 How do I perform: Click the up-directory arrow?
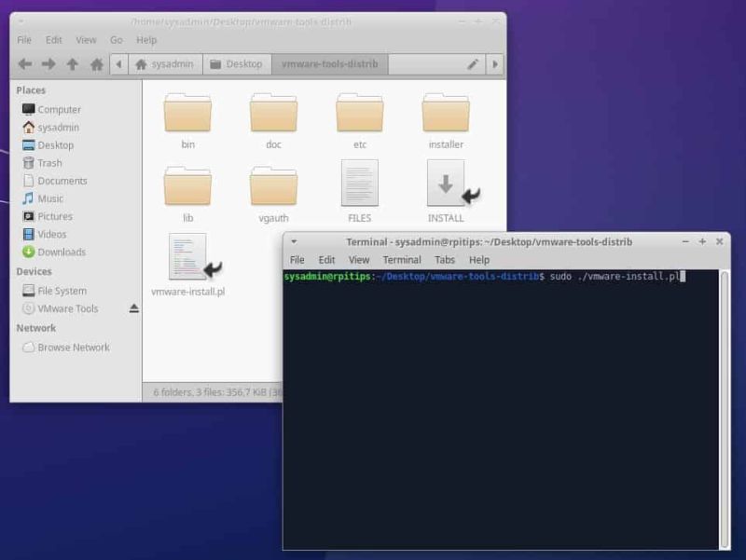click(72, 64)
